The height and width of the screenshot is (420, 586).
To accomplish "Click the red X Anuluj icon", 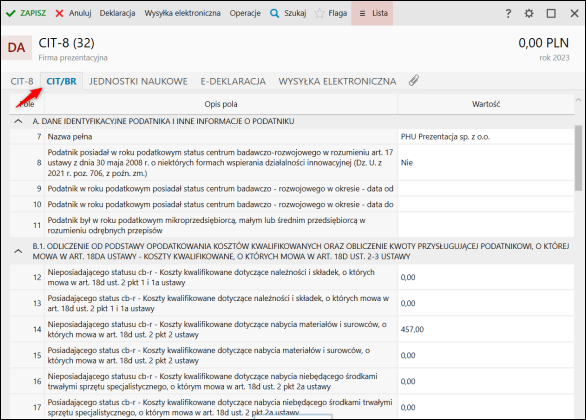I will click(59, 13).
